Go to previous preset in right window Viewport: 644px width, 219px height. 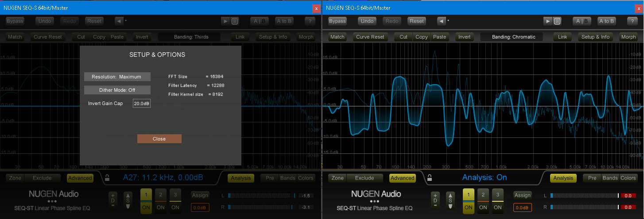click(x=441, y=21)
